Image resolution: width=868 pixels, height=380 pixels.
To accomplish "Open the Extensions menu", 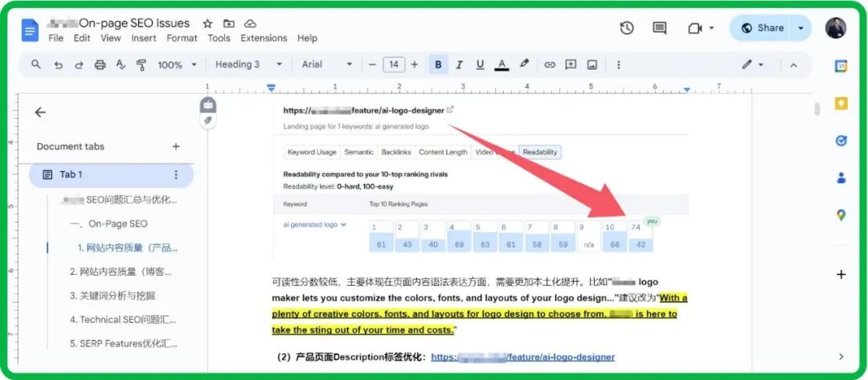I will (x=264, y=38).
